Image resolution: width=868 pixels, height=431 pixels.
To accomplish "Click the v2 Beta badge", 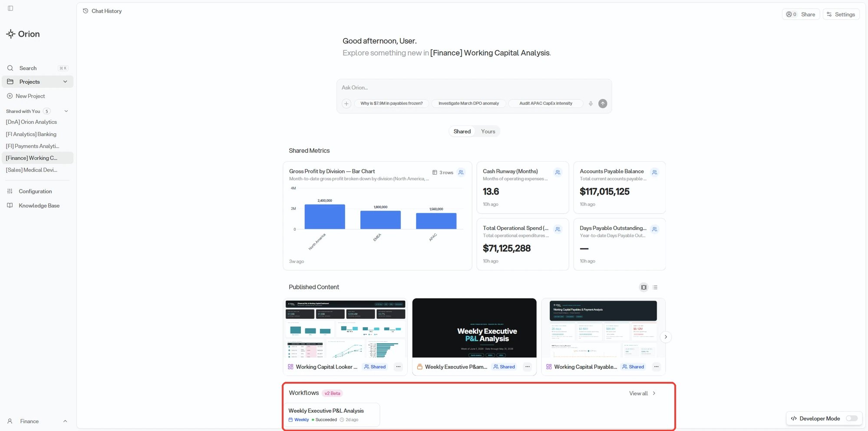I will (x=332, y=393).
